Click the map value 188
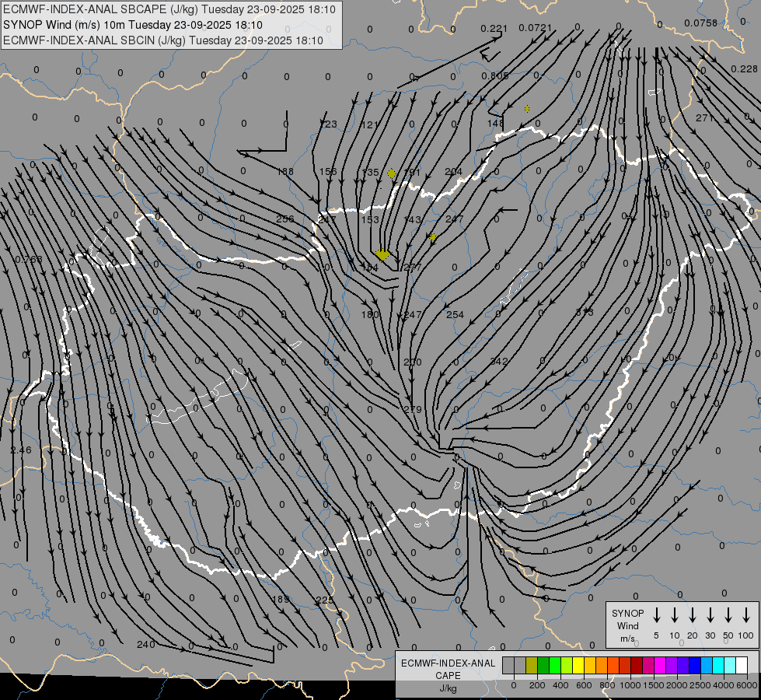Viewport: 761px width, 700px height. pos(285,171)
